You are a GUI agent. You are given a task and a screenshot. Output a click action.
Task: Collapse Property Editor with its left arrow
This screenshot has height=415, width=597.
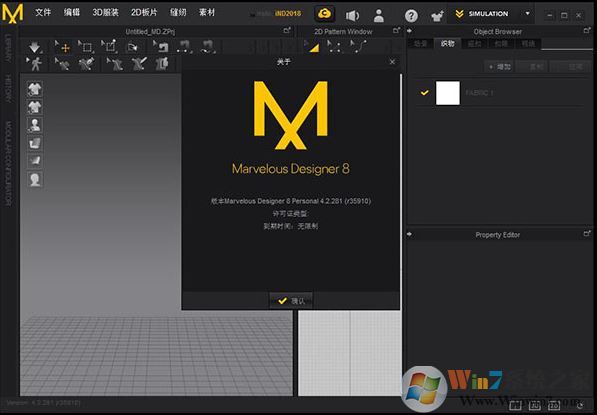pyautogui.click(x=409, y=234)
